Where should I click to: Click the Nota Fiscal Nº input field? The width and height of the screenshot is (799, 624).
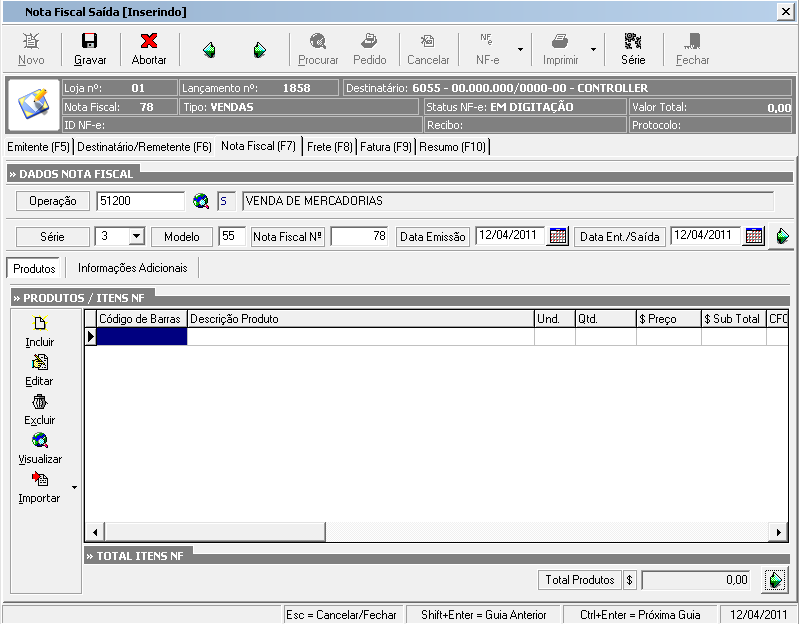(359, 237)
